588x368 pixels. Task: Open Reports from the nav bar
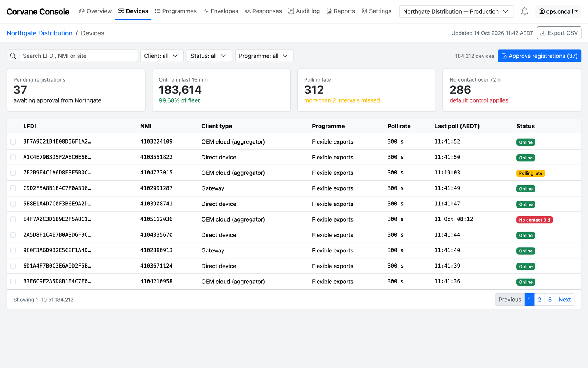point(341,11)
